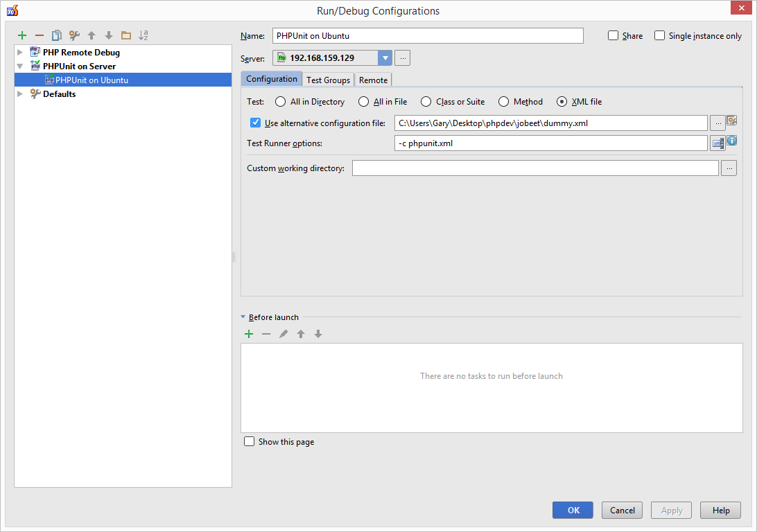The height and width of the screenshot is (532, 757).
Task: Move configuration down in the list
Action: (109, 35)
